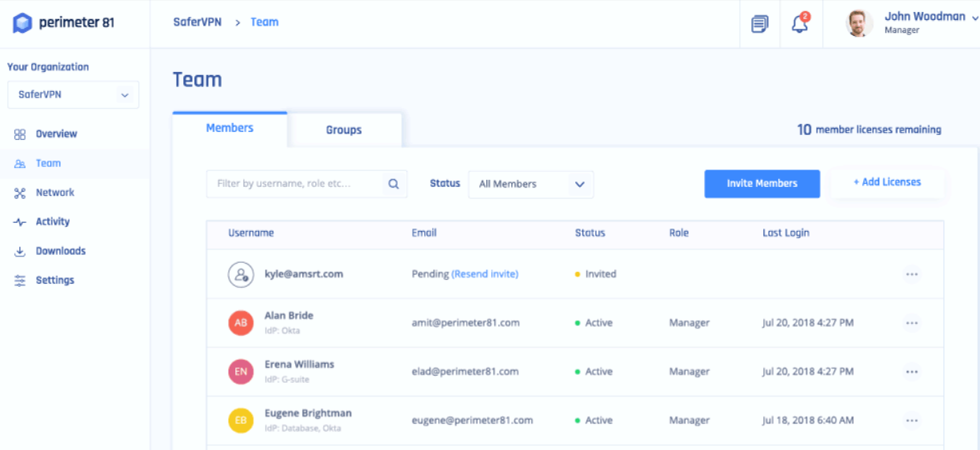Open the documents icon in top bar
The height and width of the screenshot is (450, 980).
759,24
